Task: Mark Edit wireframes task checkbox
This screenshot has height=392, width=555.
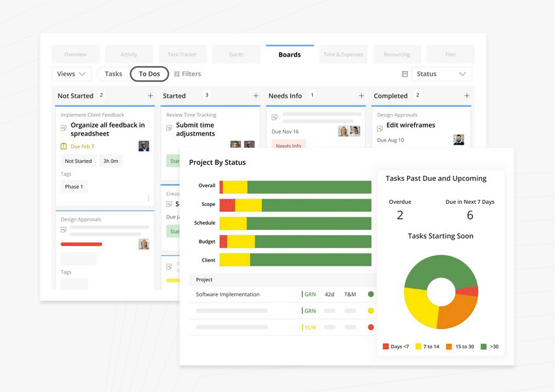Action: 380,128
